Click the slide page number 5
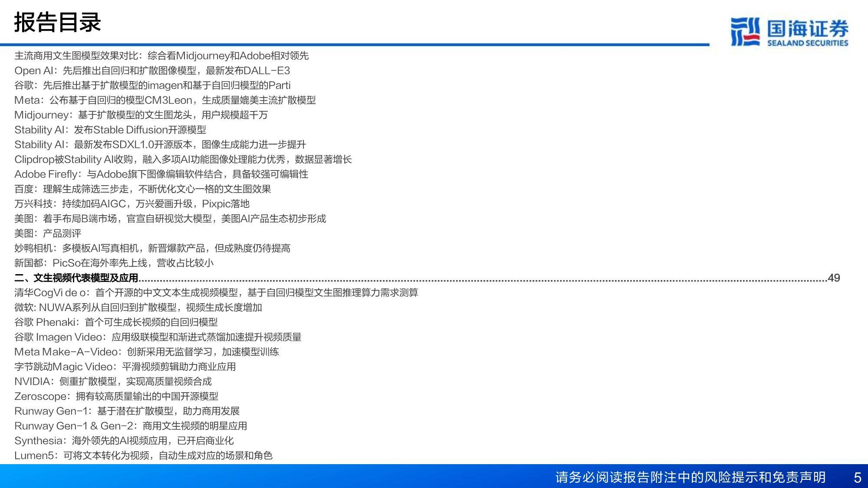Image resolution: width=868 pixels, height=488 pixels. [x=857, y=478]
